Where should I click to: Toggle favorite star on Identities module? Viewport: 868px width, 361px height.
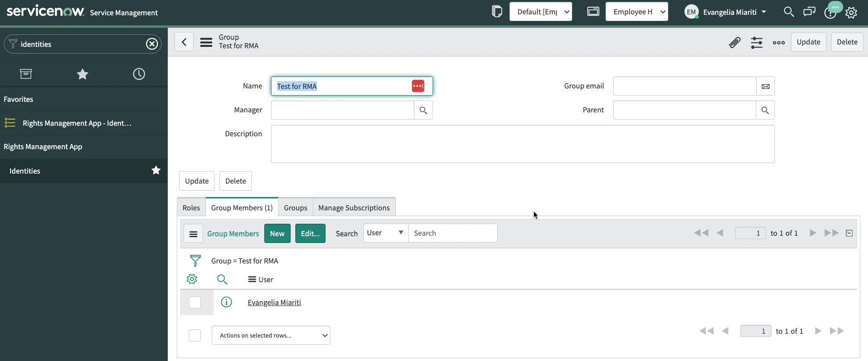tap(156, 171)
